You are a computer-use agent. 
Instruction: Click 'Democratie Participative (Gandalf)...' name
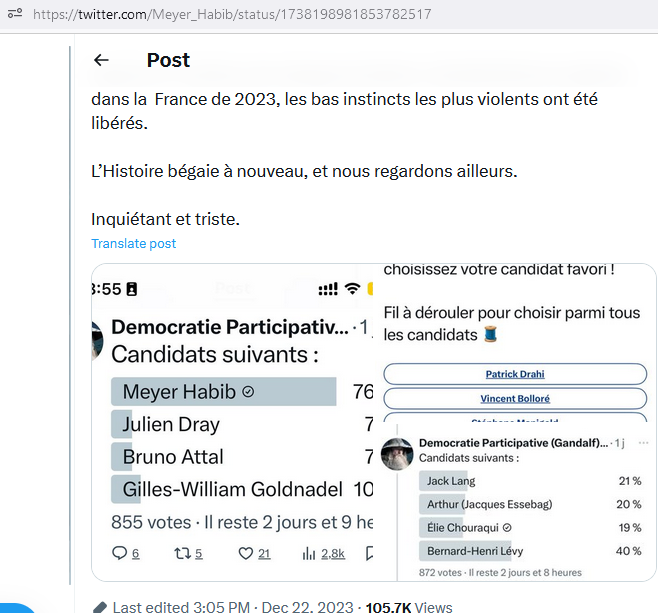coord(513,443)
